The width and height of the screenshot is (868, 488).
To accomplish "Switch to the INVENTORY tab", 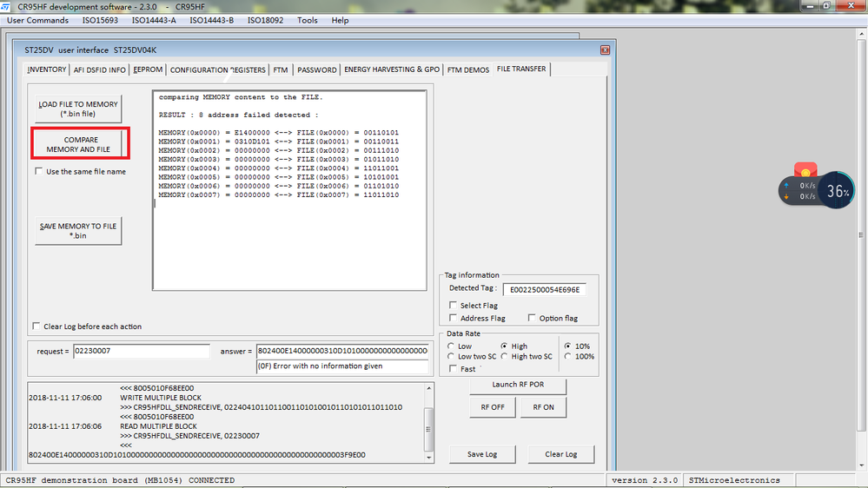I will click(x=47, y=69).
